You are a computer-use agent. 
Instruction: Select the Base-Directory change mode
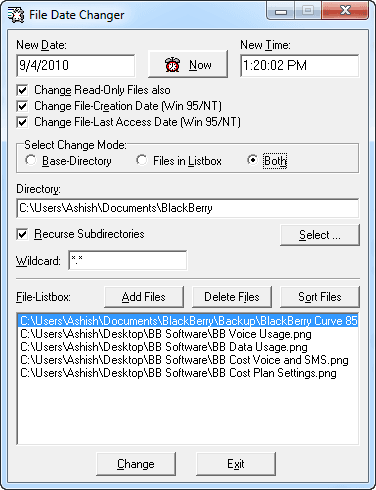pos(30,160)
